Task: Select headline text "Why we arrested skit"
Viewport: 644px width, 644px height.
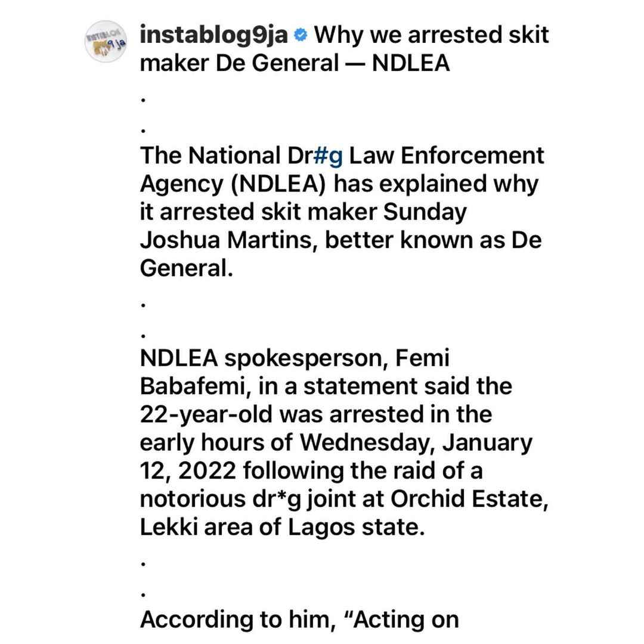Action: coord(431,35)
